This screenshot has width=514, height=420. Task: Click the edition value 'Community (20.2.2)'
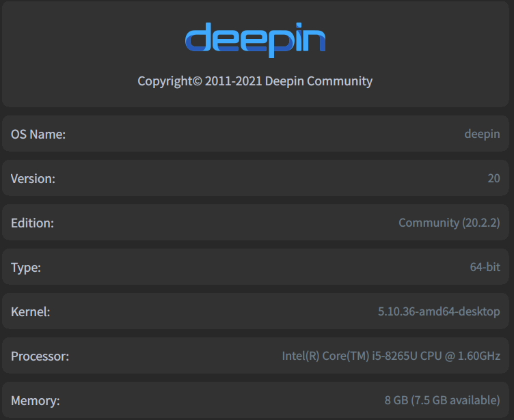450,223
